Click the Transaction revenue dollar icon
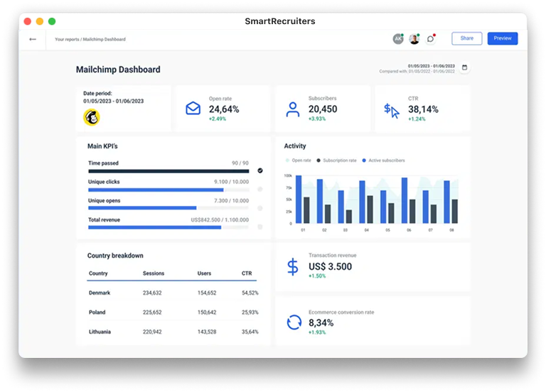This screenshot has width=546, height=392. pyautogui.click(x=293, y=267)
